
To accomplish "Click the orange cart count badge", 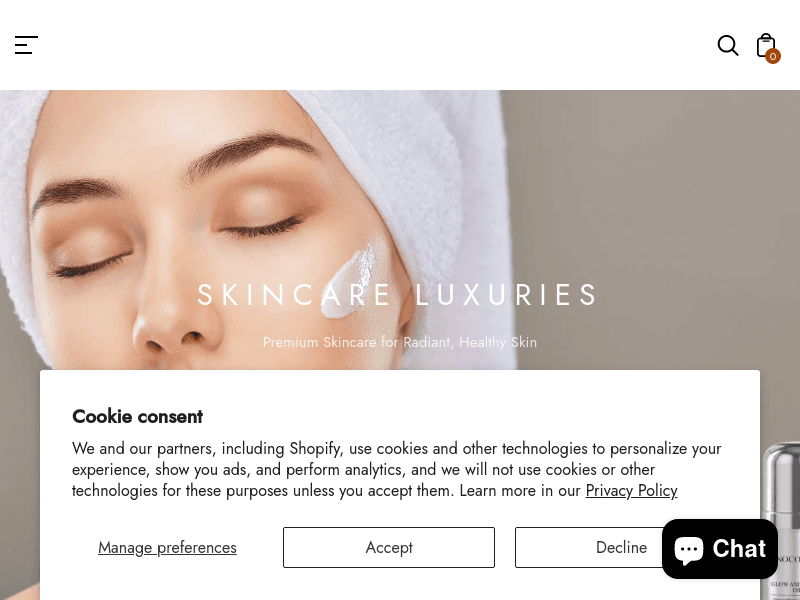I will tap(772, 56).
